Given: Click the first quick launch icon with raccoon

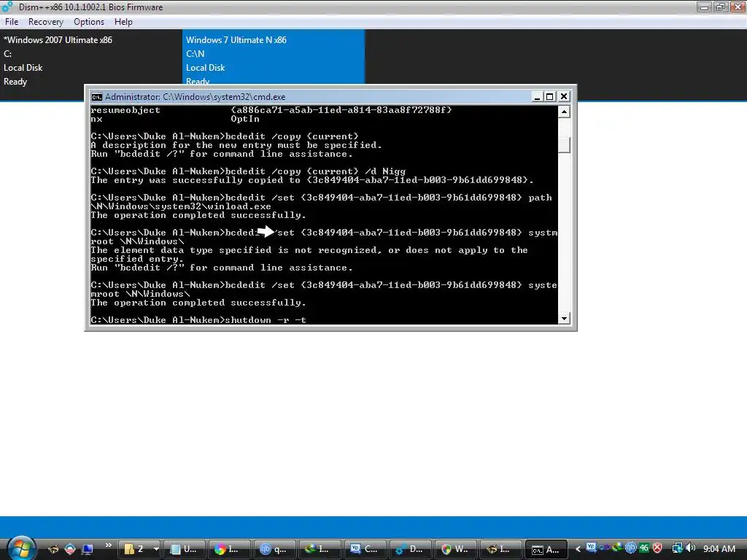Looking at the screenshot, I should click(x=53, y=549).
